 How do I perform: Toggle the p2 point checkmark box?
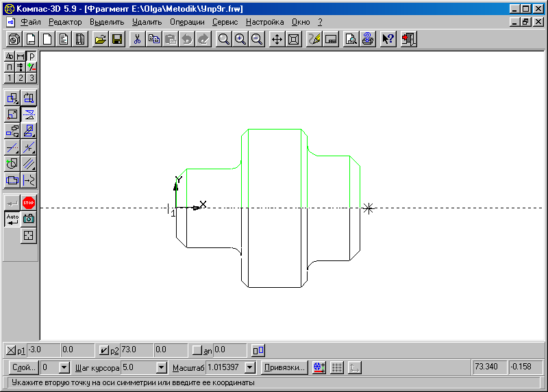point(104,350)
